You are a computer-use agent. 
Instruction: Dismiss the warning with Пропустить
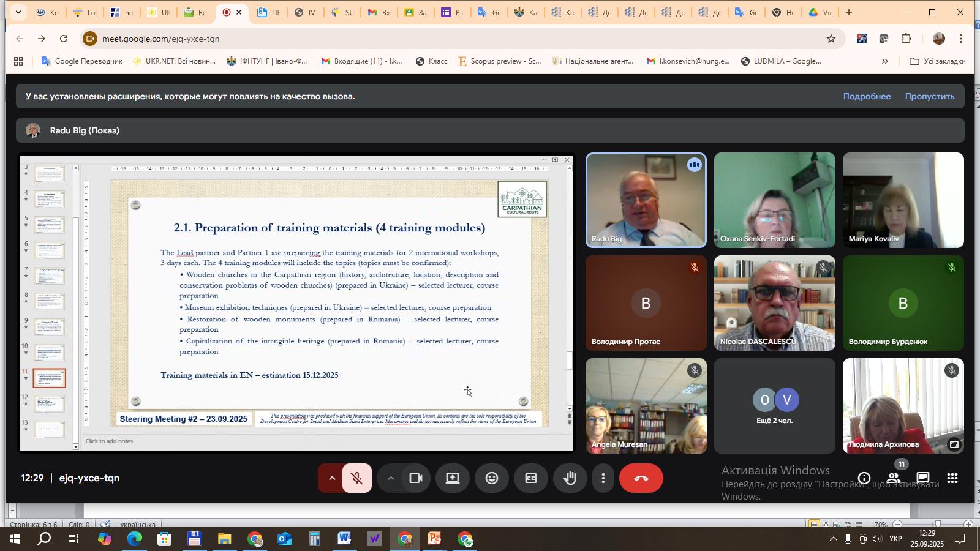[x=929, y=96]
